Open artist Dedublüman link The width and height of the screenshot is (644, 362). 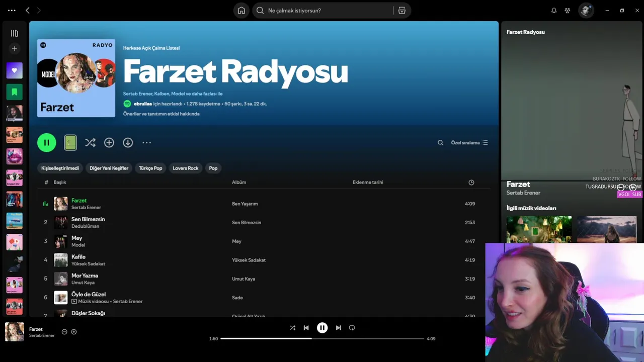click(85, 226)
